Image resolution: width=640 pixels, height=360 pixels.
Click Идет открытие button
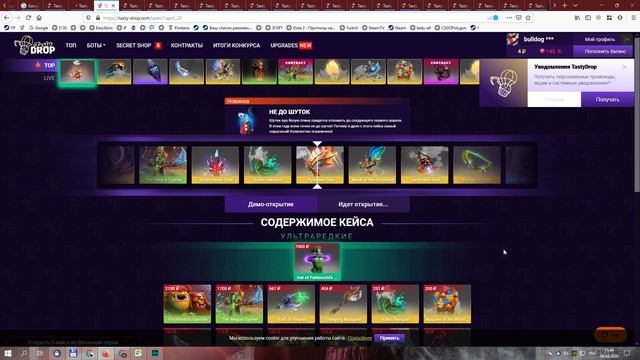click(x=363, y=204)
